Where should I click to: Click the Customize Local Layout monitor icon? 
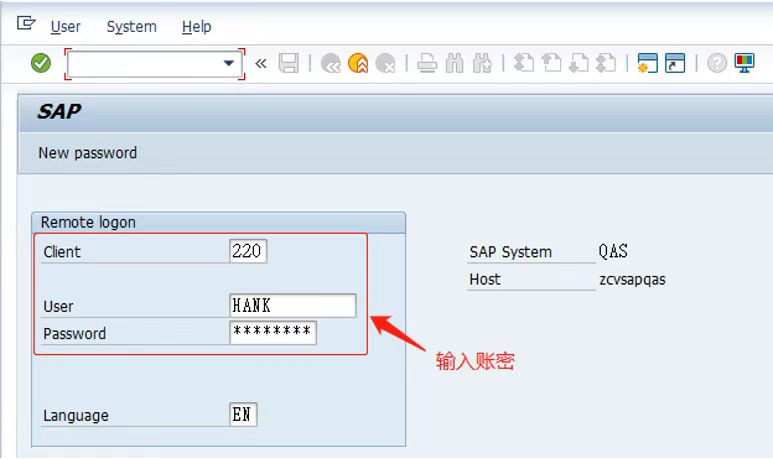[744, 63]
